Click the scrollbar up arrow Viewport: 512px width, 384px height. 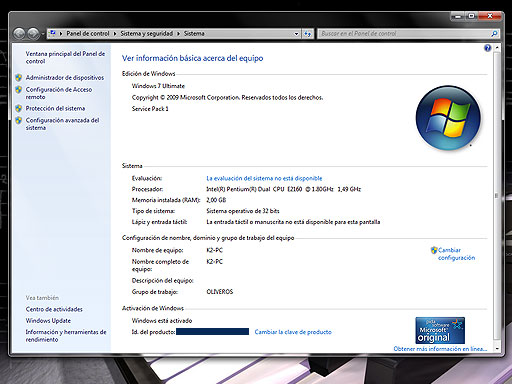(x=497, y=48)
